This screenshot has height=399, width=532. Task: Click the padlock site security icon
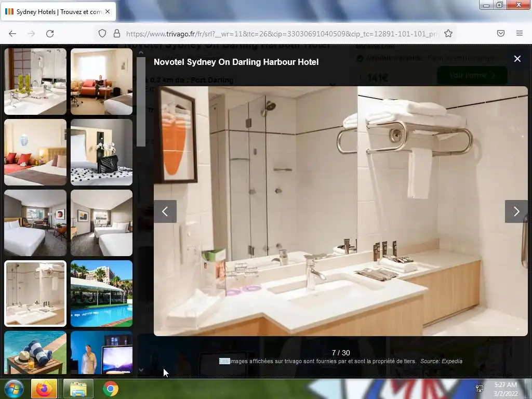[x=117, y=33]
